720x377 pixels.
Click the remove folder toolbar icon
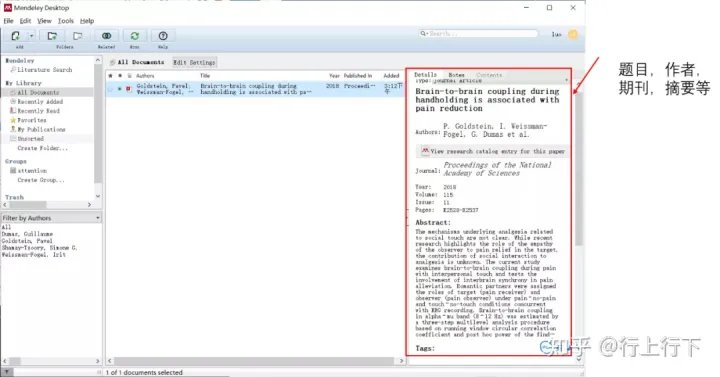[x=78, y=36]
